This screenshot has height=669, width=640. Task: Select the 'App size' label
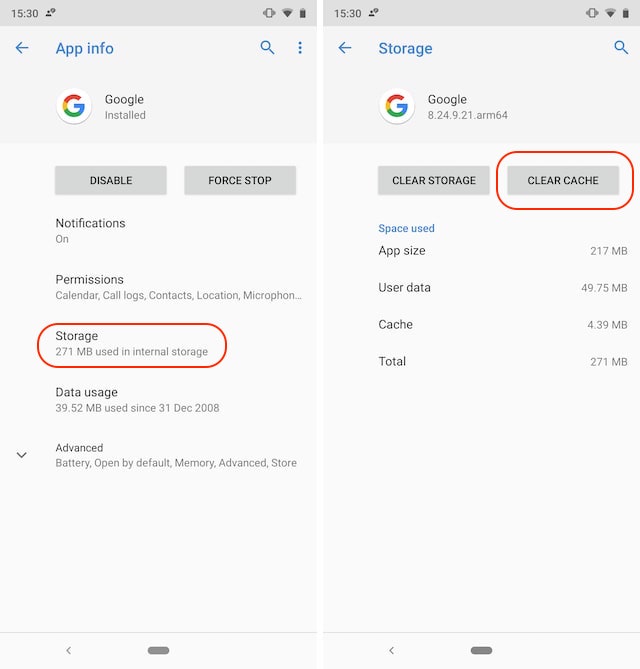click(x=402, y=251)
